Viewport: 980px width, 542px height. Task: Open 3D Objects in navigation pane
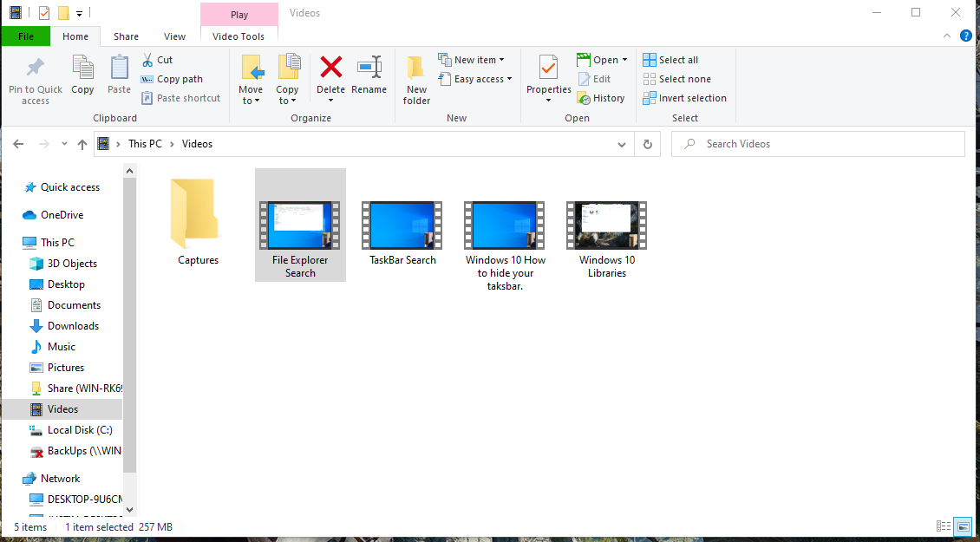[64, 264]
